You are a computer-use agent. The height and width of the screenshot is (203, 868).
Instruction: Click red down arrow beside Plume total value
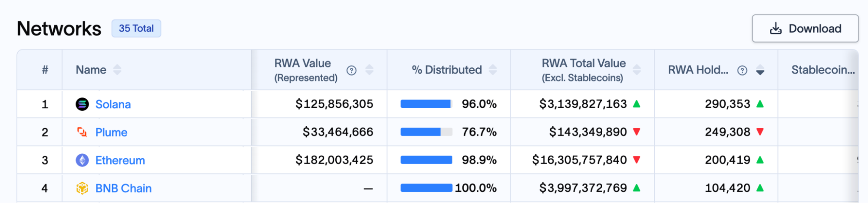(x=637, y=132)
